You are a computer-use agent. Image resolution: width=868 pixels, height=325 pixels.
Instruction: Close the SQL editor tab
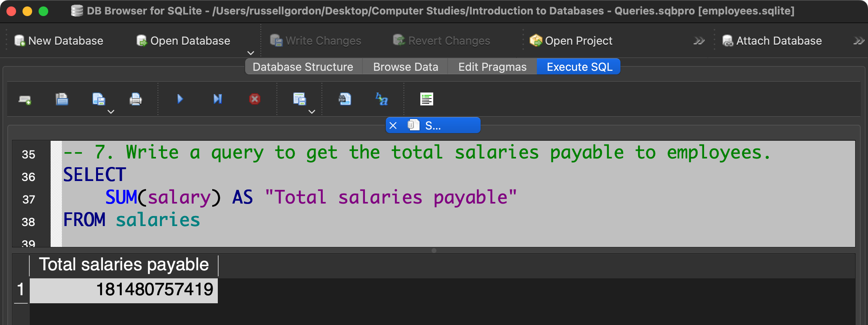tap(393, 125)
